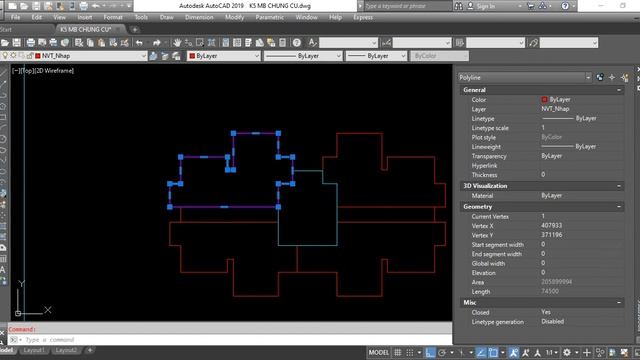Collapse the 3D Visualization section
640x360 pixels.
click(x=619, y=186)
